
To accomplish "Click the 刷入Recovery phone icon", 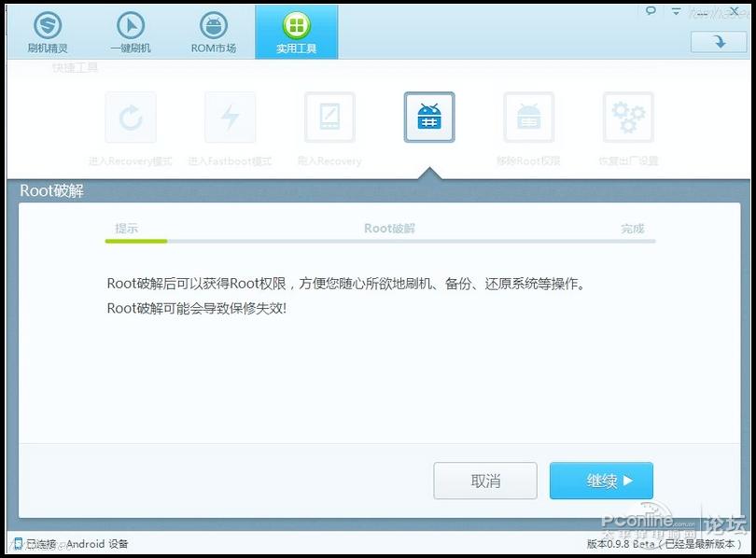I will point(329,118).
